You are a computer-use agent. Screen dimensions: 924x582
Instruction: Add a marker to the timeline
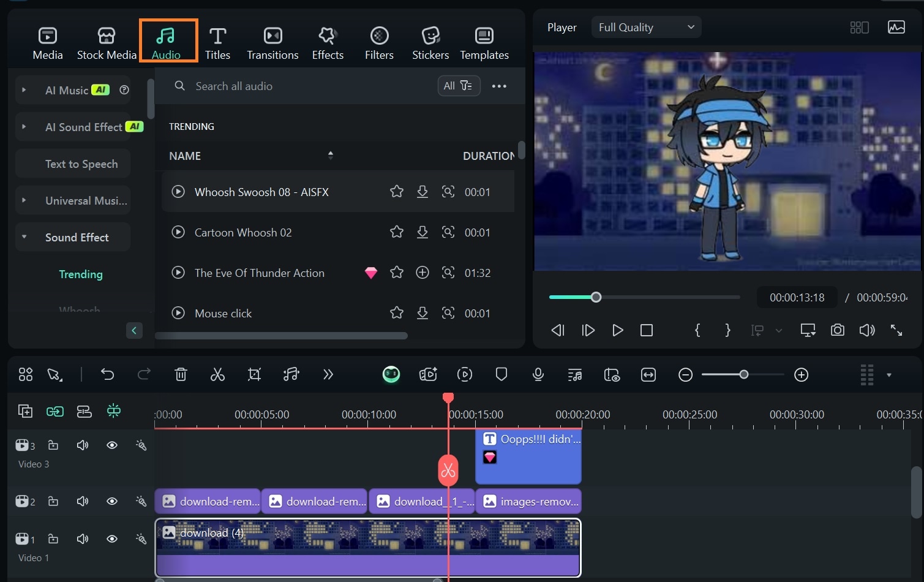pyautogui.click(x=501, y=374)
